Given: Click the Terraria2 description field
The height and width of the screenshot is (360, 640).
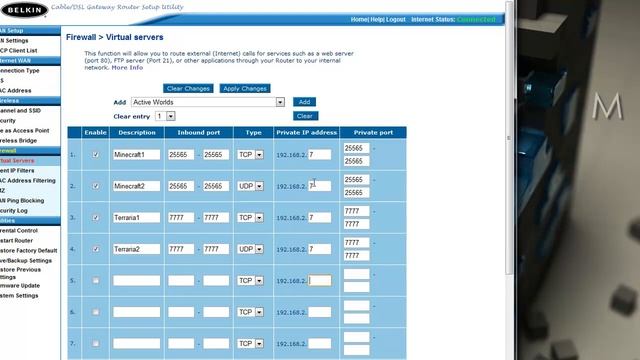Looking at the screenshot, I should [x=137, y=249].
